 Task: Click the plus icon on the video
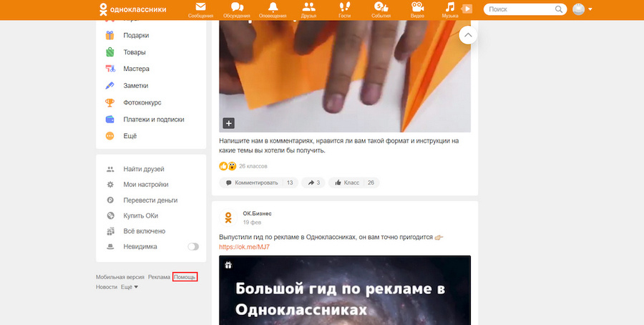229,123
